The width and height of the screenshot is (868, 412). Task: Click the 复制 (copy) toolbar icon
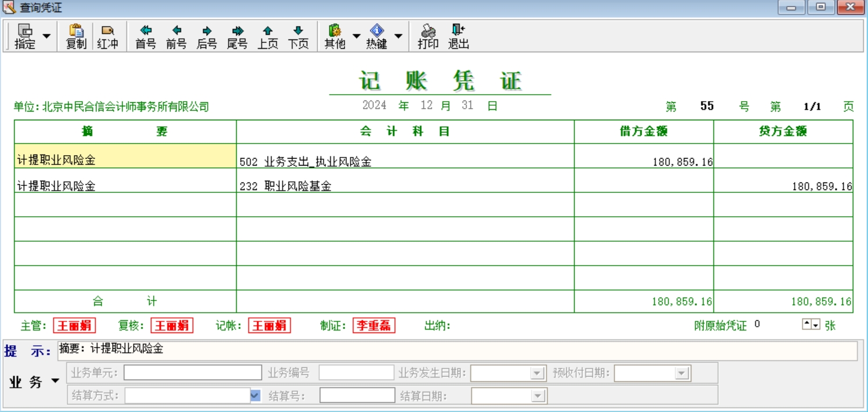coord(76,36)
